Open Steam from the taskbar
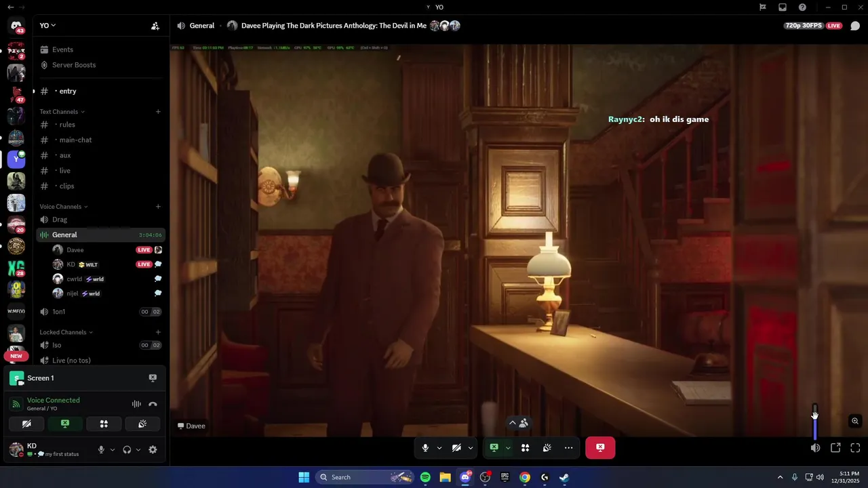 click(x=564, y=477)
